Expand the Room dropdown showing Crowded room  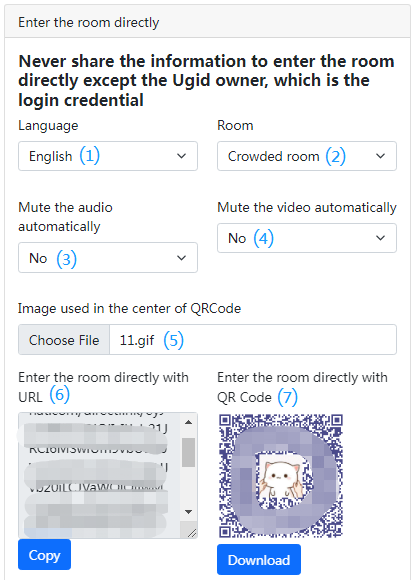pyautogui.click(x=307, y=156)
